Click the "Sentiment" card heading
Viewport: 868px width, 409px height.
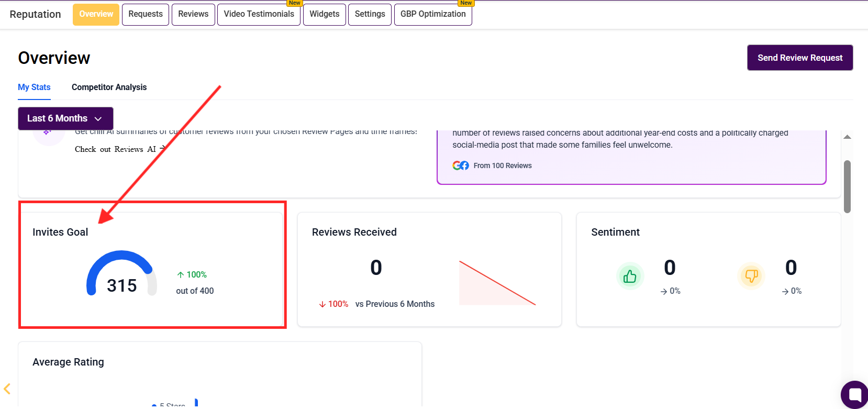coord(616,232)
